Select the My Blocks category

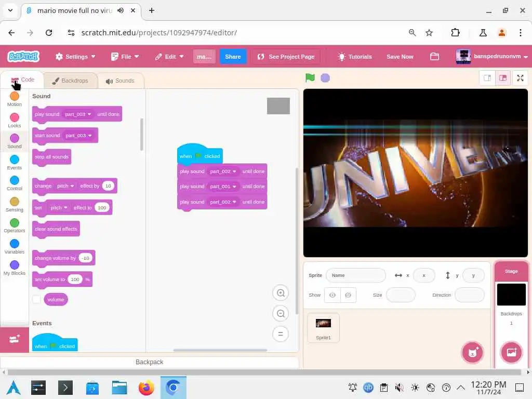[x=14, y=268]
